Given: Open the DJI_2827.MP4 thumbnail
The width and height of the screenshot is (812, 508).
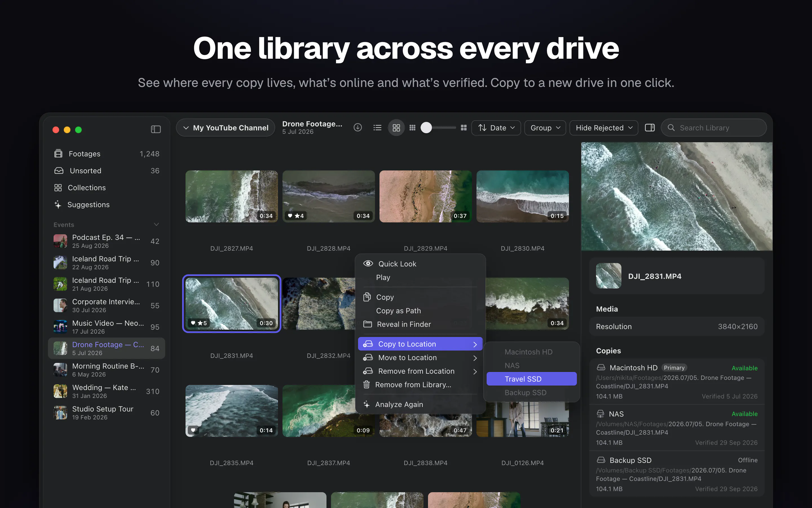Looking at the screenshot, I should (x=231, y=196).
